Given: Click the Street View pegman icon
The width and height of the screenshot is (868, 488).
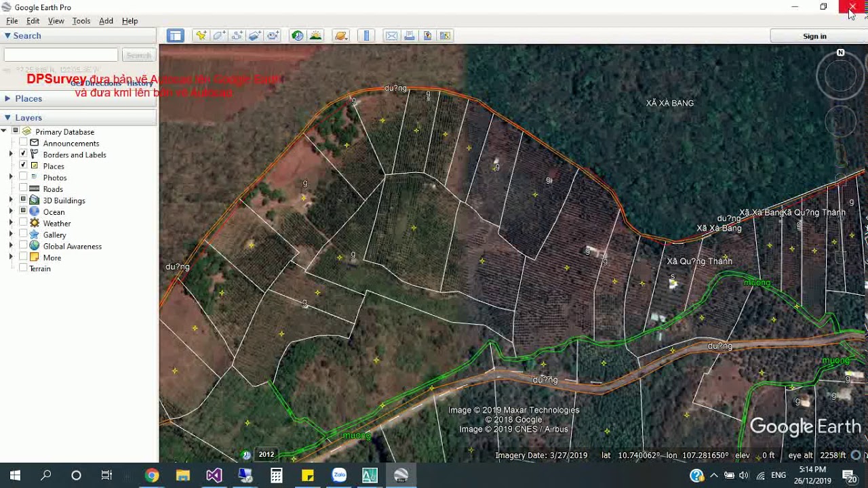Looking at the screenshot, I should pos(841,156).
